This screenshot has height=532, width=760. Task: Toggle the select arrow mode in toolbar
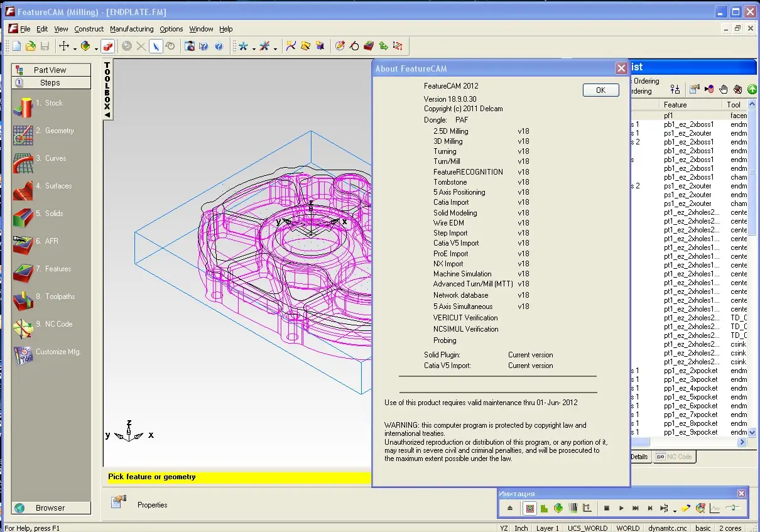(x=156, y=46)
